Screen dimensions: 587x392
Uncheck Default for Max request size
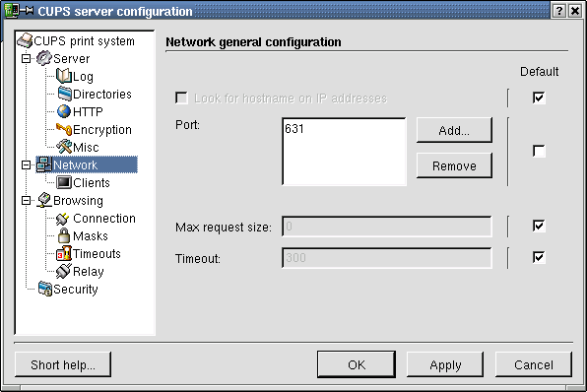[x=539, y=227]
